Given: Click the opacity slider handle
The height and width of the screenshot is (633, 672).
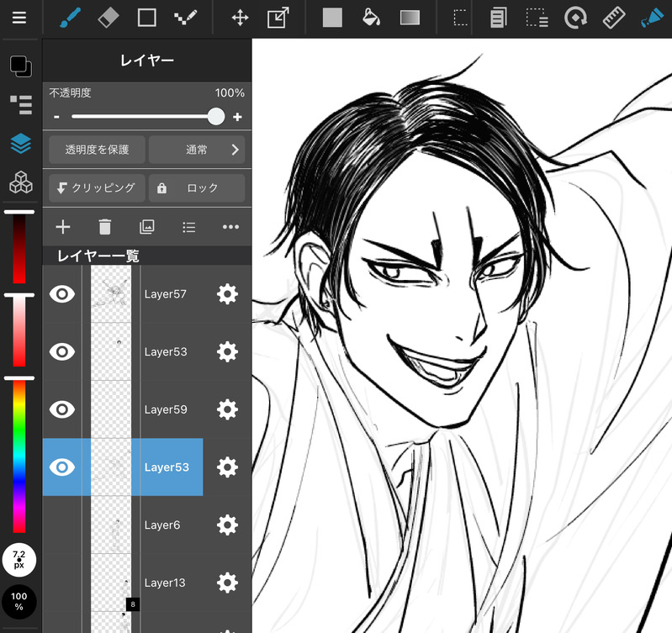Looking at the screenshot, I should (x=216, y=117).
